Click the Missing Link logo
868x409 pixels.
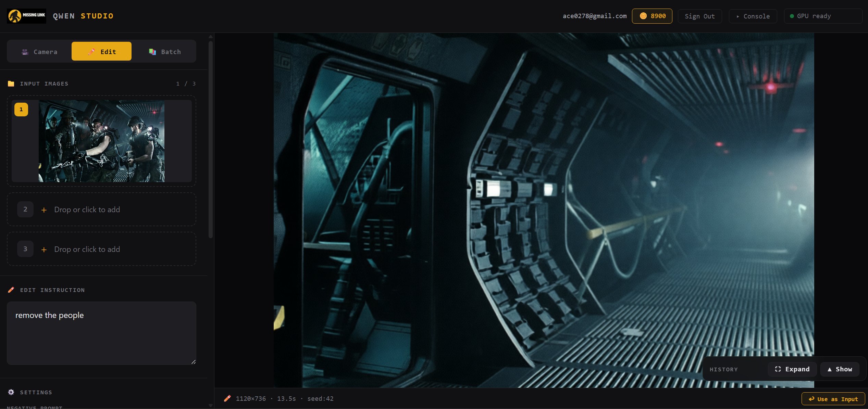tap(26, 16)
